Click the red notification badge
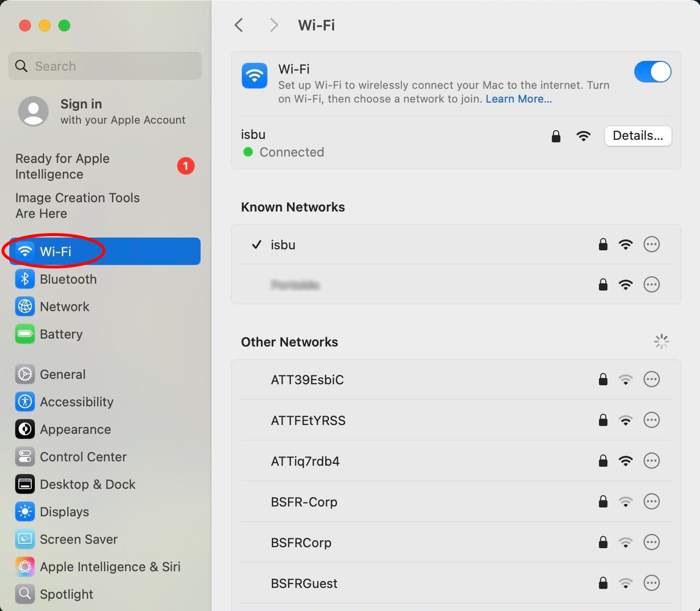 (186, 166)
